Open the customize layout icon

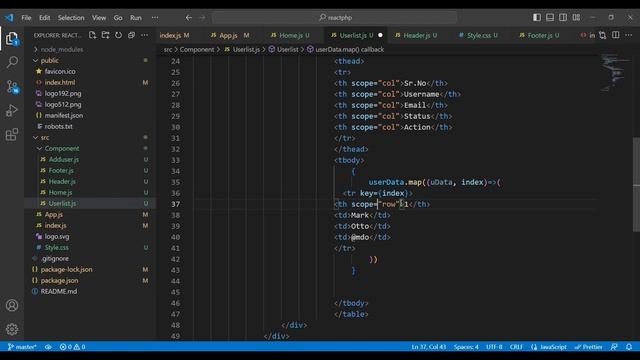pos(576,17)
